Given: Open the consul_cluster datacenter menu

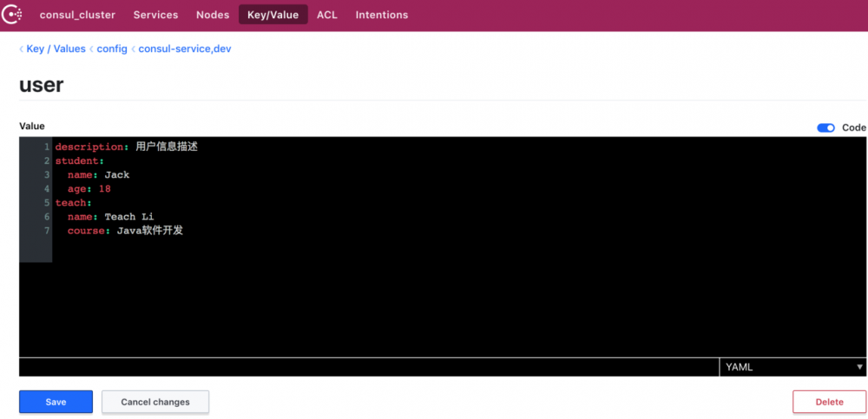Looking at the screenshot, I should pos(77,15).
